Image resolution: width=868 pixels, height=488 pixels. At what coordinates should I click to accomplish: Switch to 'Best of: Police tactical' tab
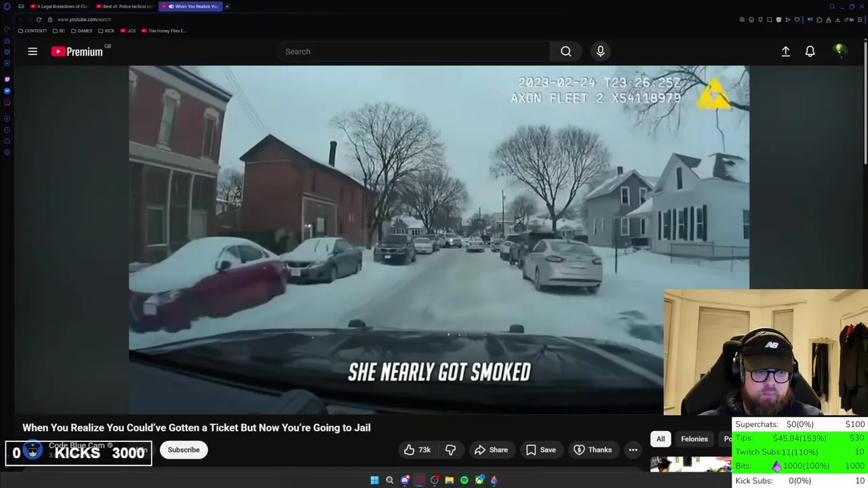(124, 6)
